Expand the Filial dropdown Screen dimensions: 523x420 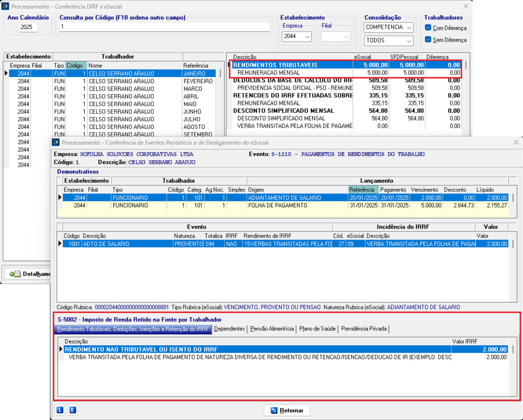tap(335, 37)
